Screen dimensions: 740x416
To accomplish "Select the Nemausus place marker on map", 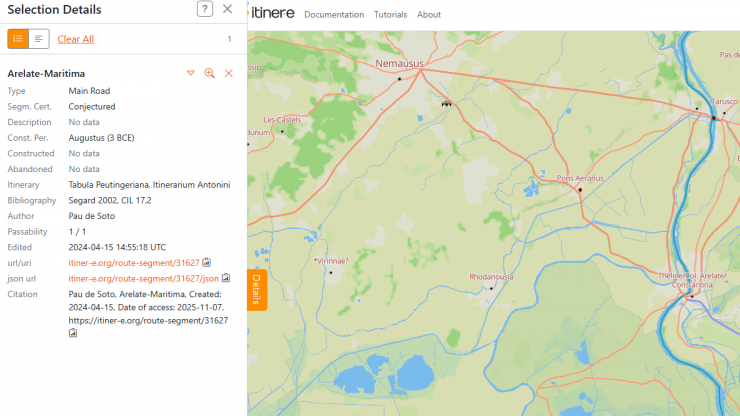I will [x=400, y=77].
